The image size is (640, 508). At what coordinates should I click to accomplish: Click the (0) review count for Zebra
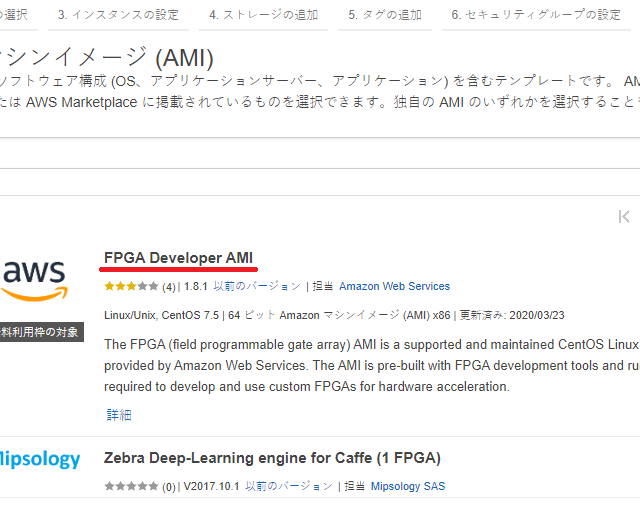coord(169,486)
